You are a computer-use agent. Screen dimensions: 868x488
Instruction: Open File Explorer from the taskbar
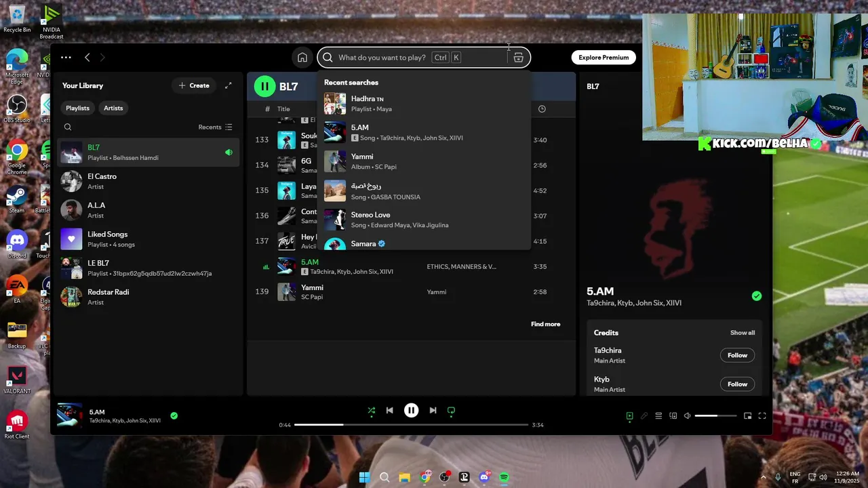tap(404, 477)
